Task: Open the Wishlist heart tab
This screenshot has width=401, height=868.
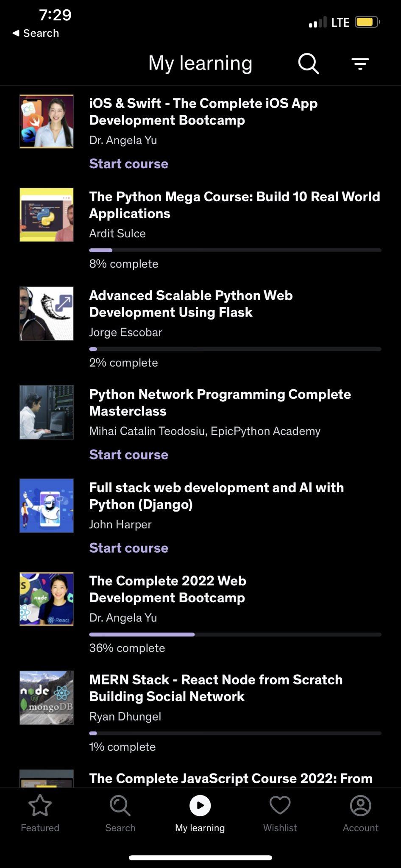Action: pyautogui.click(x=280, y=813)
